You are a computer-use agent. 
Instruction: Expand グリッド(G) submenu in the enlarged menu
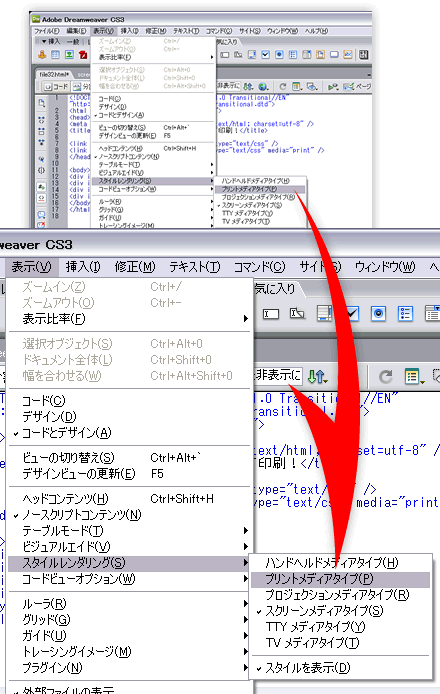(x=130, y=620)
